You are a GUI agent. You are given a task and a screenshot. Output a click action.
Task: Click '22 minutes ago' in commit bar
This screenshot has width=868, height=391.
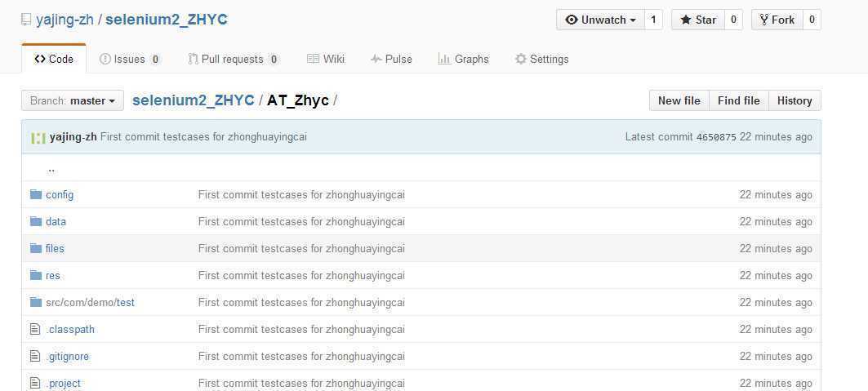776,137
